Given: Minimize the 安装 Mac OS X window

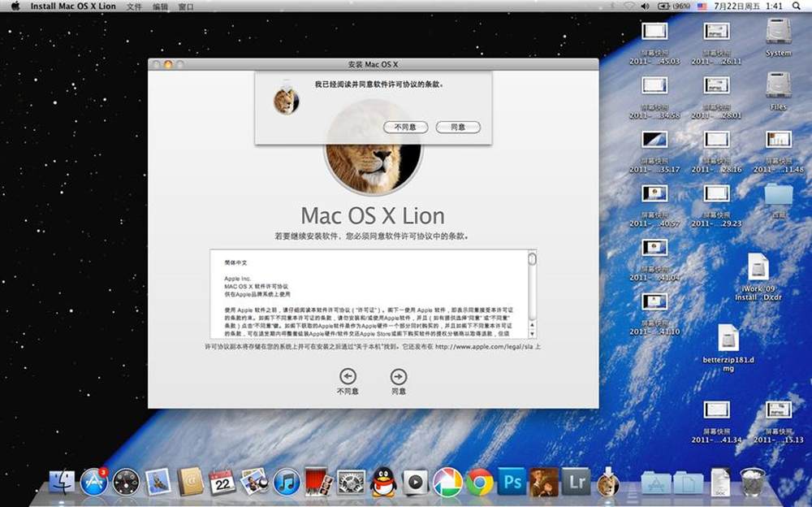Looking at the screenshot, I should pyautogui.click(x=168, y=64).
